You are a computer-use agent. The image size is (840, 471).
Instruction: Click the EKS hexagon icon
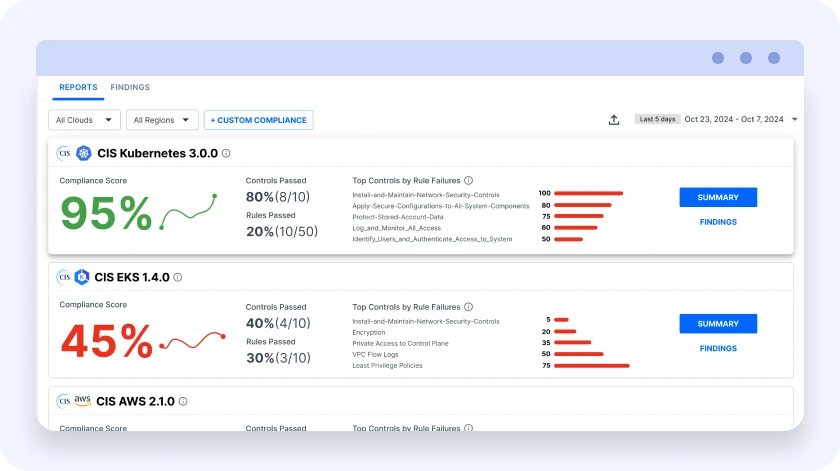[82, 277]
